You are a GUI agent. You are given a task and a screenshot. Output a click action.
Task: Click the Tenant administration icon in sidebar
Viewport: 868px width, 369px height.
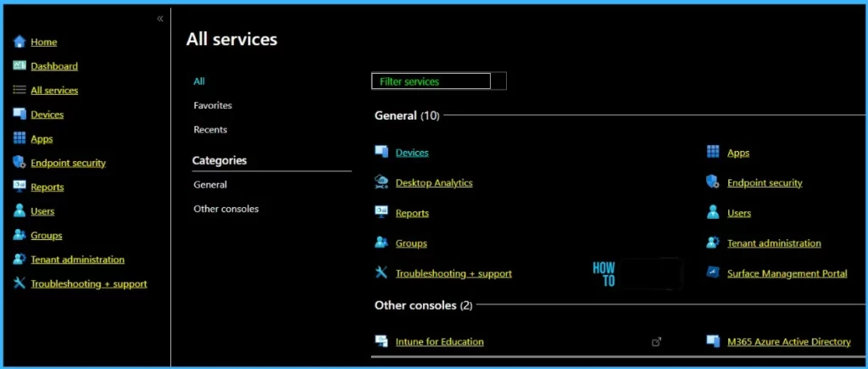[19, 260]
